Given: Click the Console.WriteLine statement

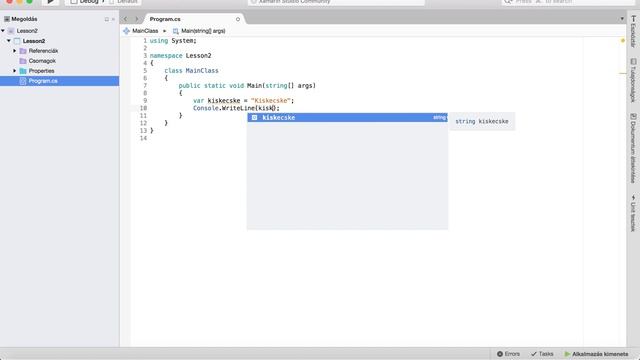Looking at the screenshot, I should tap(236, 108).
